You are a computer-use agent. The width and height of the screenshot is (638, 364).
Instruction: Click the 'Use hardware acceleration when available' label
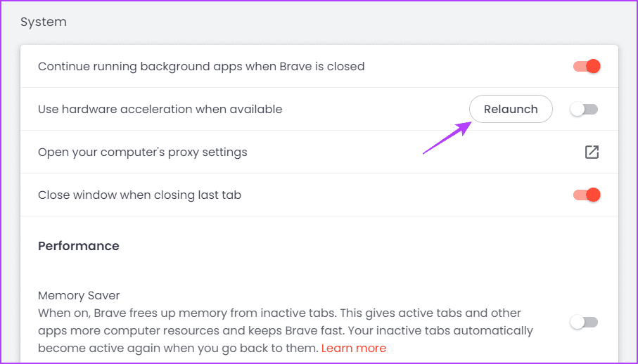[x=160, y=109]
